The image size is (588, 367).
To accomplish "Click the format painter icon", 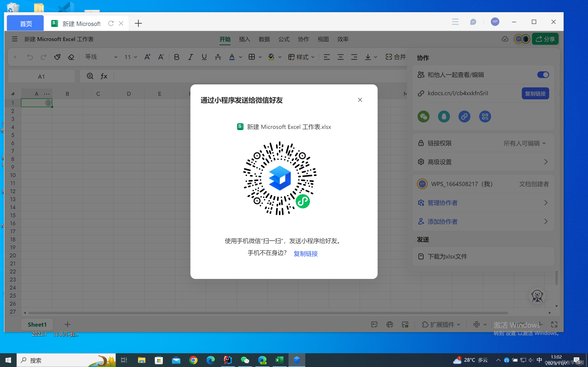I will coord(57,57).
